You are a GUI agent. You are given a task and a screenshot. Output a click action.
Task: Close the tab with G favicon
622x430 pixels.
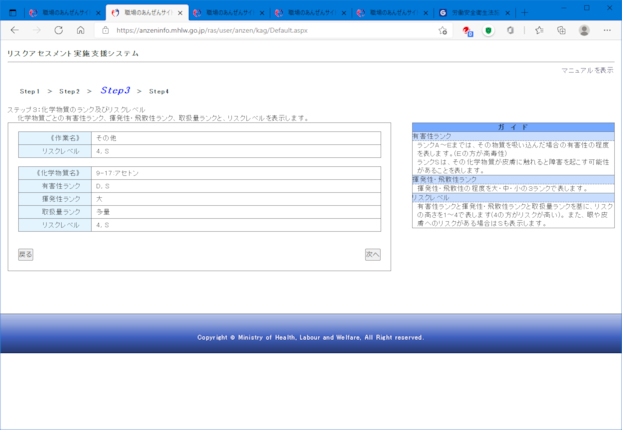coord(507,13)
